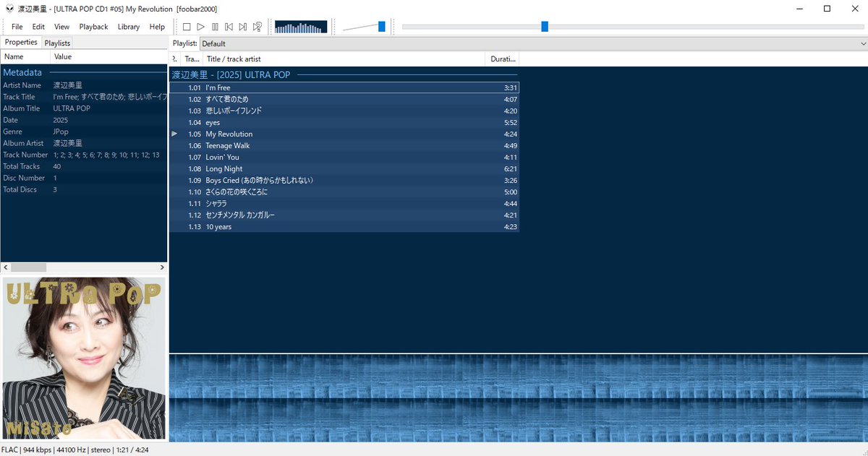Sort by the Track number column header

pyautogui.click(x=191, y=59)
